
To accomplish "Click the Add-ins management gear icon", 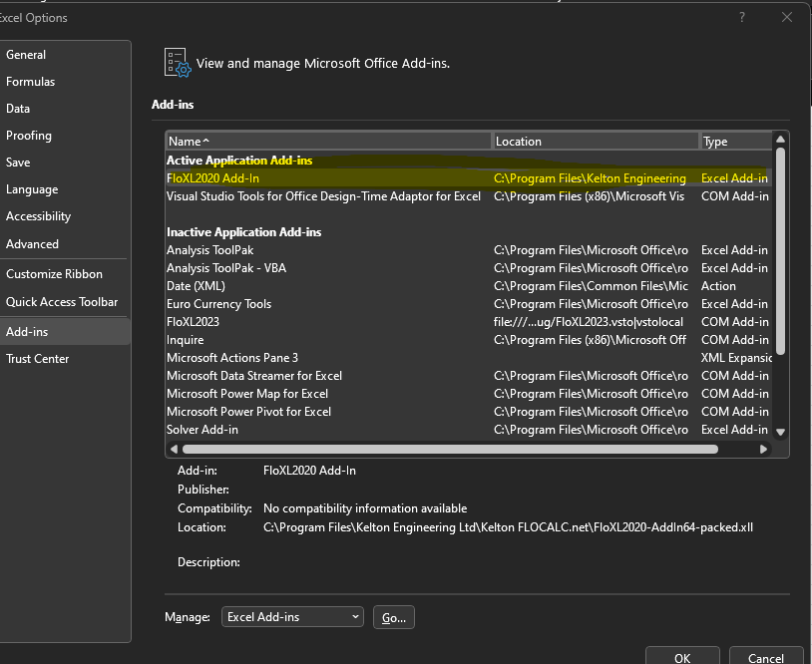I will click(x=178, y=63).
